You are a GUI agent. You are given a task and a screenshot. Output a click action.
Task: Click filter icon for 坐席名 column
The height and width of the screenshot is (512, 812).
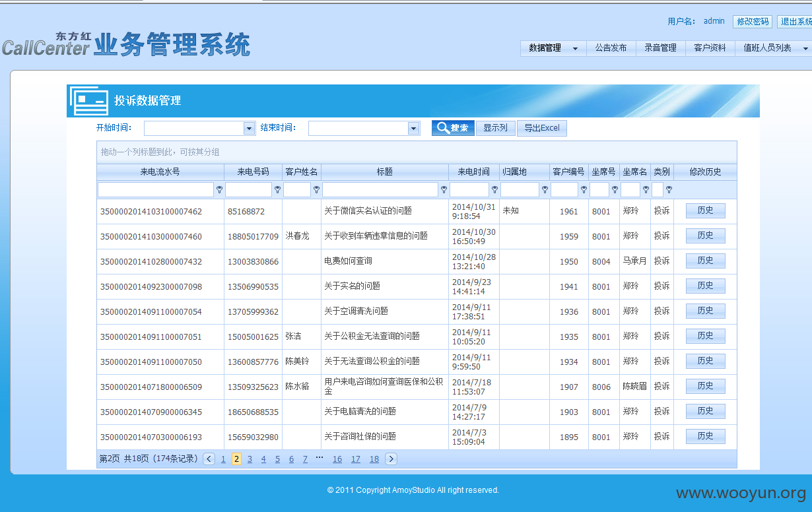646,190
